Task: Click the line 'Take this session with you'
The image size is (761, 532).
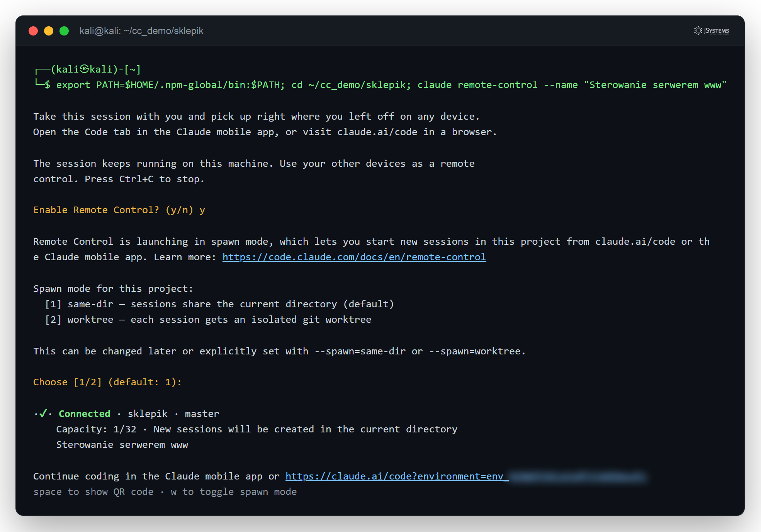Action: (x=256, y=116)
